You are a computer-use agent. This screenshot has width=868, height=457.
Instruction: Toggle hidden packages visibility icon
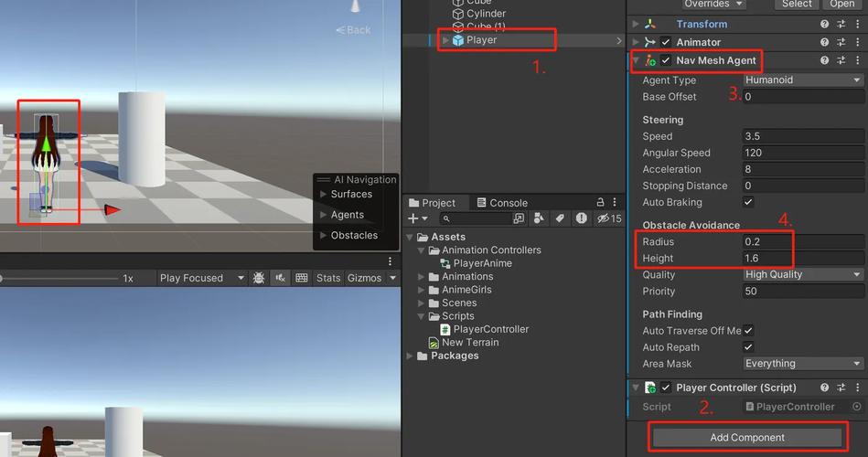604,218
